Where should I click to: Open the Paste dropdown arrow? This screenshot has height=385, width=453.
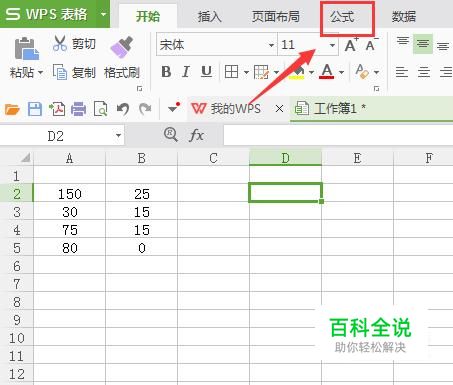40,72
